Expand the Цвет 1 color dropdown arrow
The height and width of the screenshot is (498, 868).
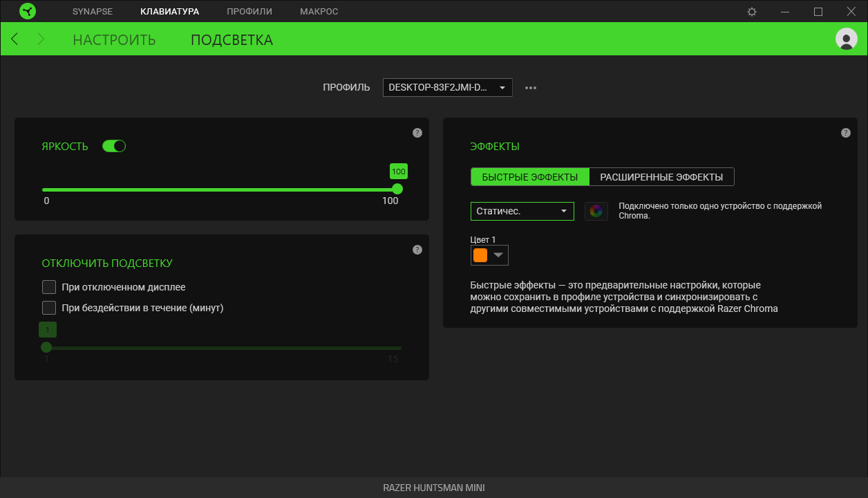(x=498, y=255)
